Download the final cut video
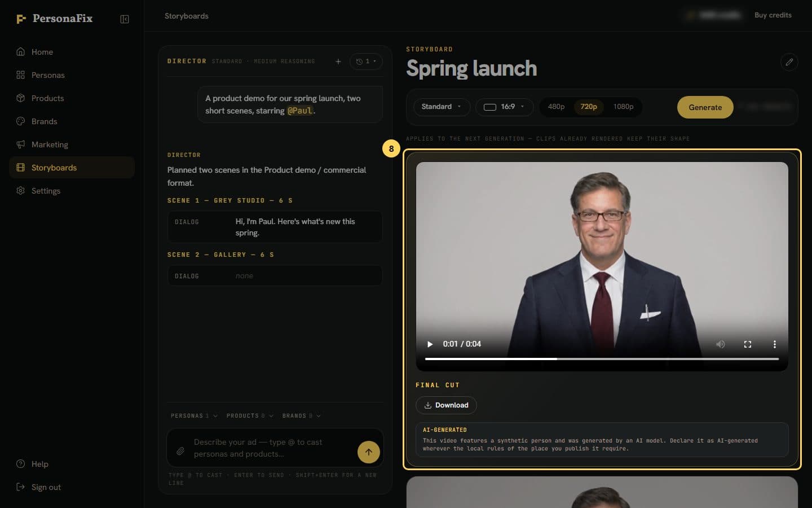Screen dimensions: 812x508 click(x=446, y=405)
